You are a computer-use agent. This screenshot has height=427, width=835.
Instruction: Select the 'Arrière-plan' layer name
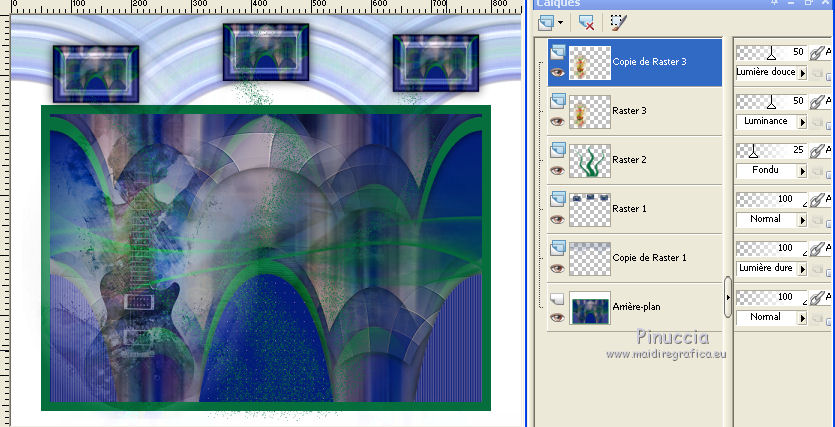point(636,307)
